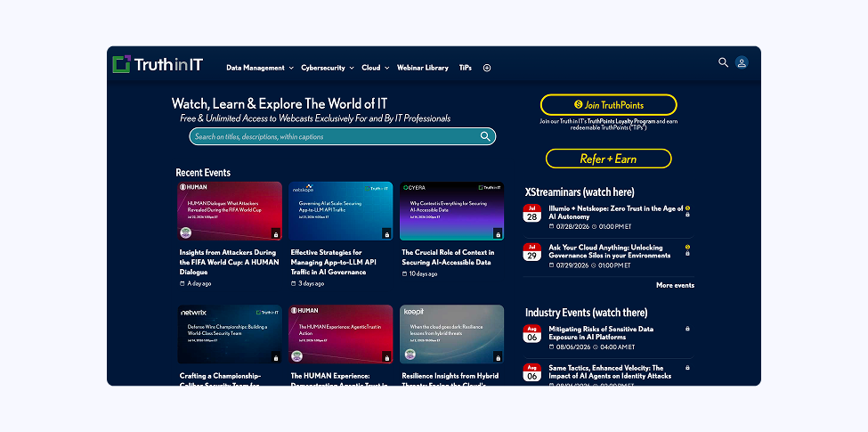Click the Industry Events (watch there) heading
Screen dimensions: 868x432
pyautogui.click(x=586, y=313)
